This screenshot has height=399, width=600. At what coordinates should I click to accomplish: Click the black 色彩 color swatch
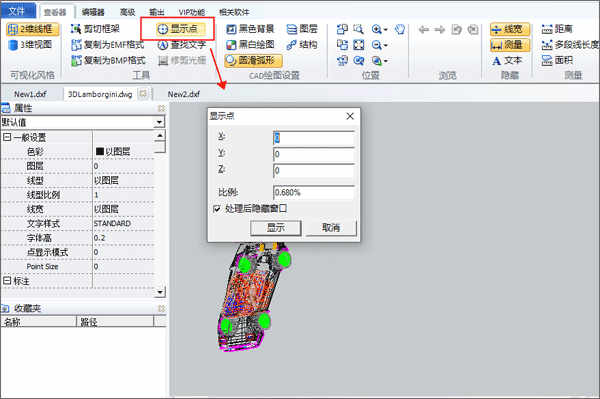[x=100, y=151]
